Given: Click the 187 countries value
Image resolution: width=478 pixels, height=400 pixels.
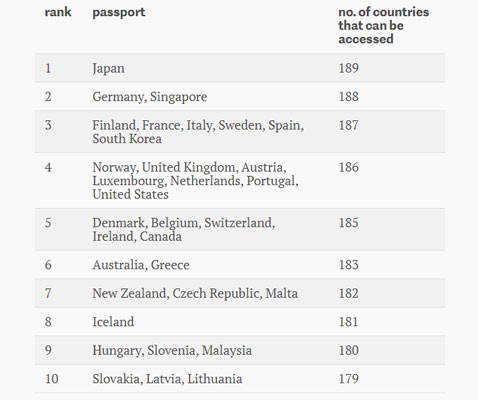Looking at the screenshot, I should (x=349, y=125).
